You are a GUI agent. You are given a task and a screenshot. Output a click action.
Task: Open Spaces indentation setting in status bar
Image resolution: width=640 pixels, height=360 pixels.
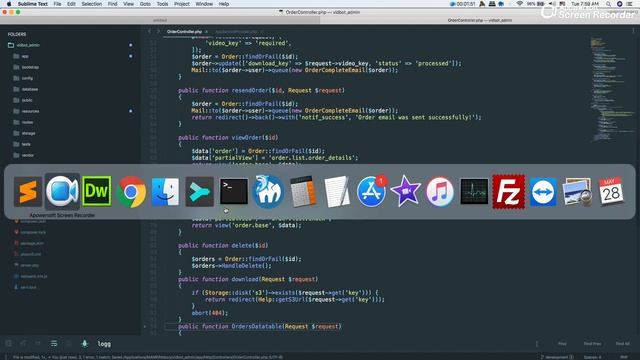593,357
